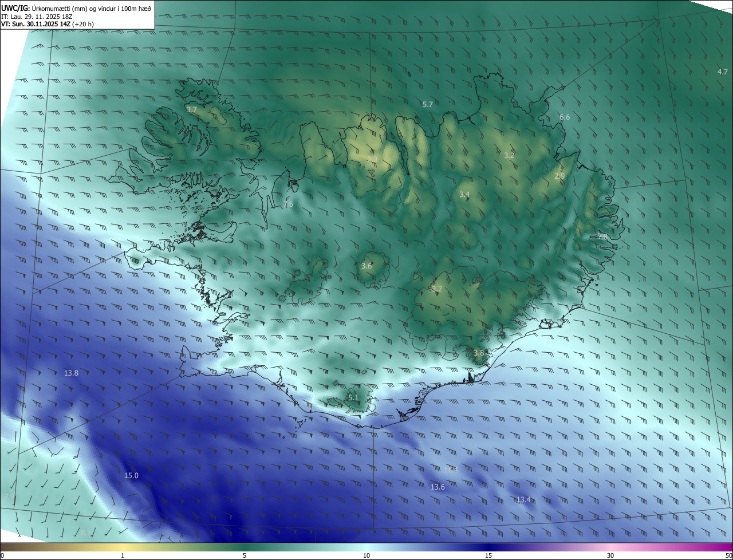Click the 3.8 value near the southeast coast
Viewport: 733px width, 560px height.
(479, 353)
